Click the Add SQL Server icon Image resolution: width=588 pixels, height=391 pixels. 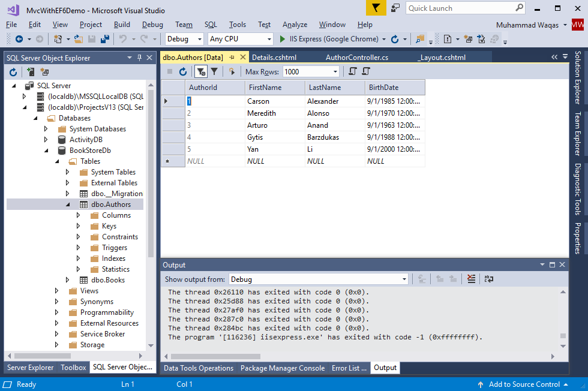[31, 71]
